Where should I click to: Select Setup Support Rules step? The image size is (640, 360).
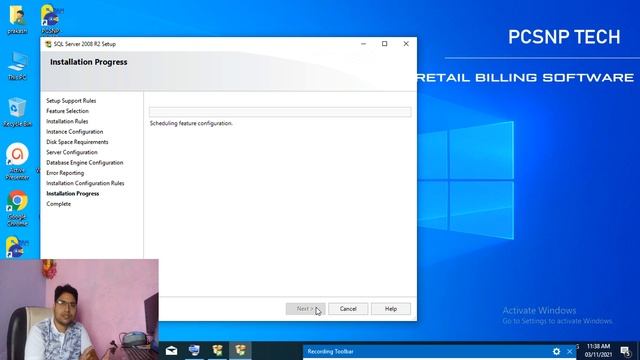71,100
